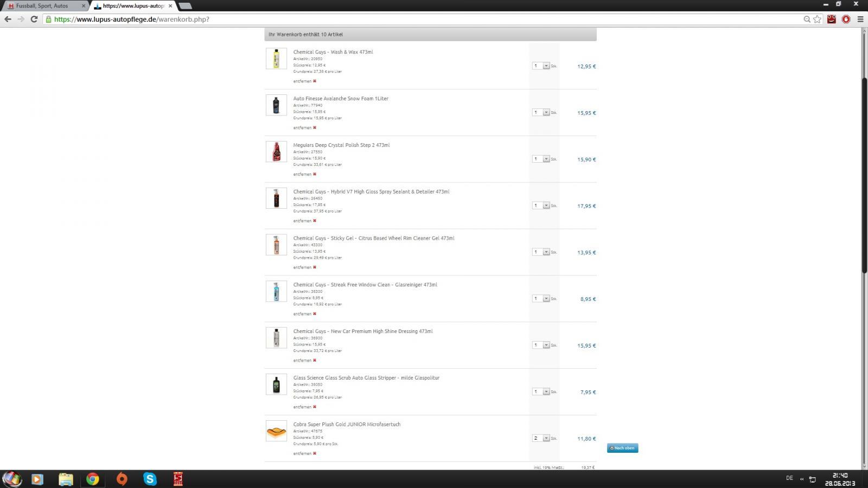The height and width of the screenshot is (488, 868).
Task: Open quantity dropdown for Glass Science Glass Scrub
Action: point(541,392)
